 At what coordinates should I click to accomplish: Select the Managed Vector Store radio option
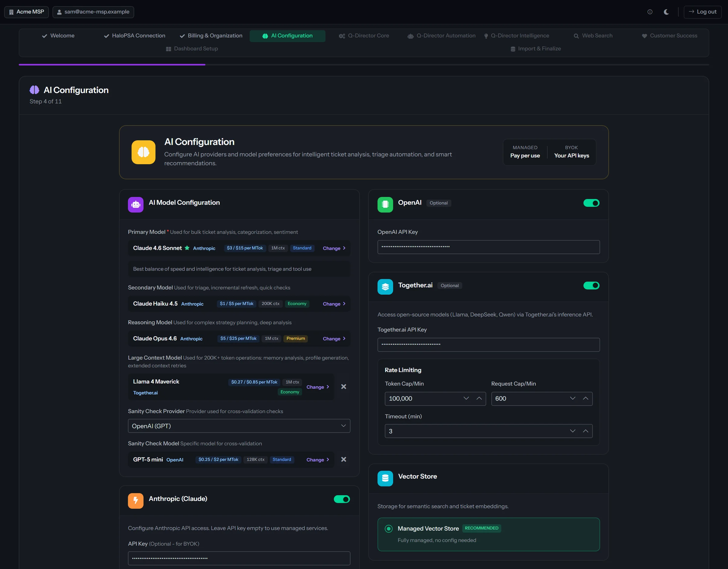(x=388, y=529)
